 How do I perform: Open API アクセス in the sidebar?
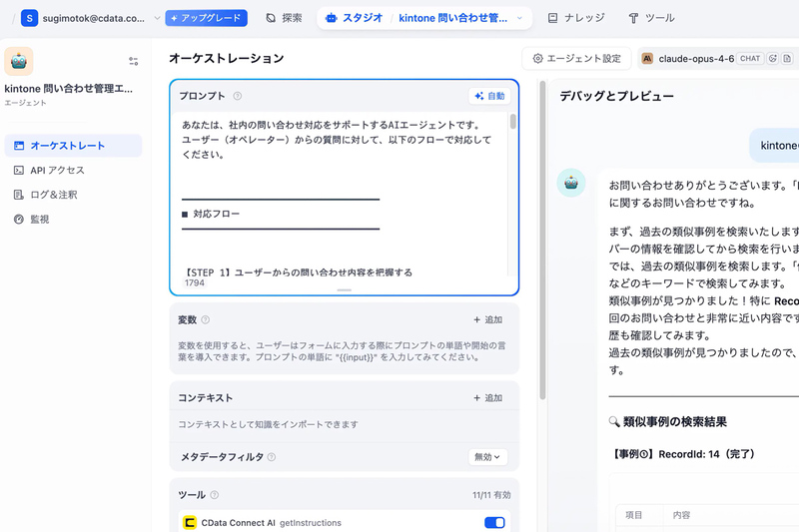[73, 170]
